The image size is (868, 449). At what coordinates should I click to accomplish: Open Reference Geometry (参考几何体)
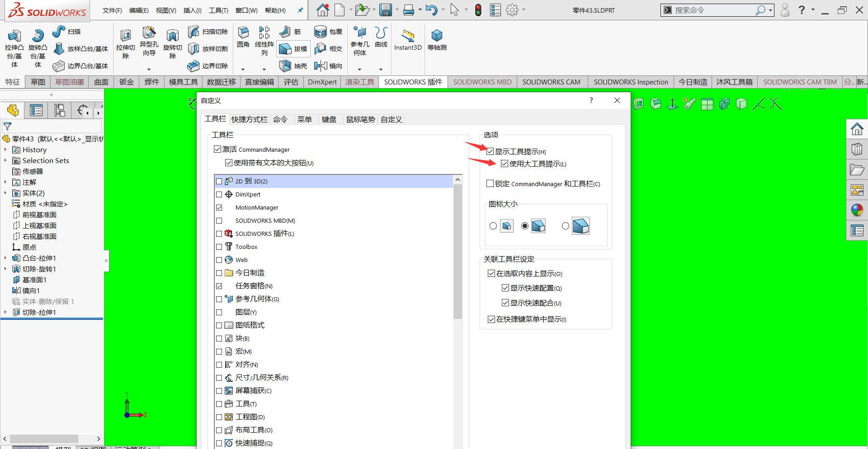click(360, 41)
